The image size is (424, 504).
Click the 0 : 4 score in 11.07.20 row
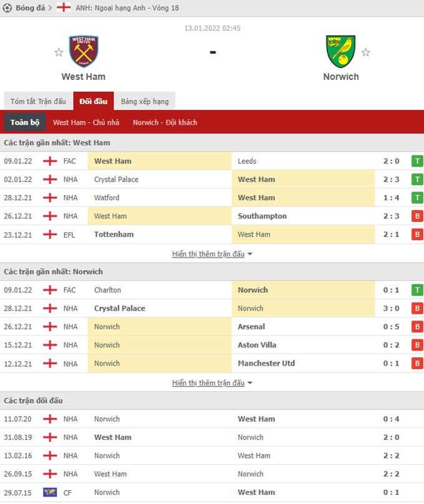tap(391, 419)
